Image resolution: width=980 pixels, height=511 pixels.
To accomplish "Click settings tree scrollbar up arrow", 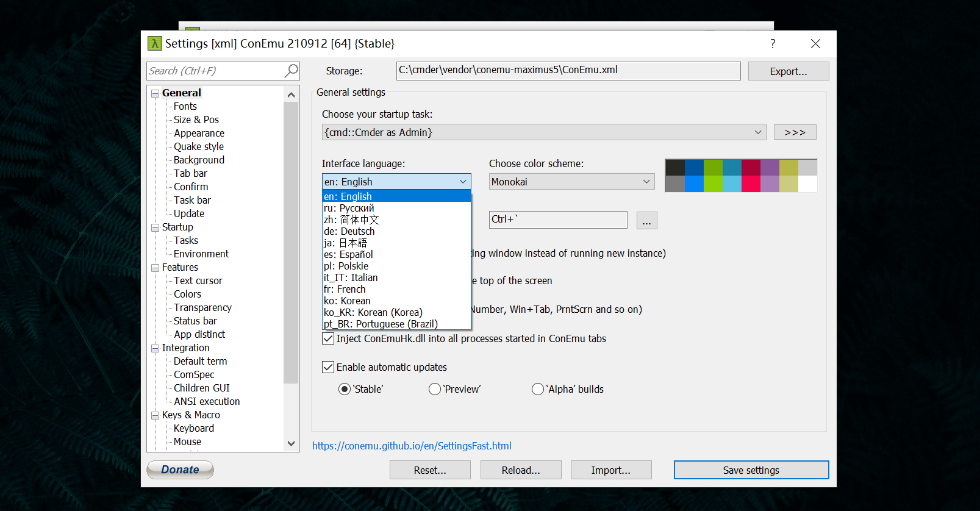I will point(291,95).
